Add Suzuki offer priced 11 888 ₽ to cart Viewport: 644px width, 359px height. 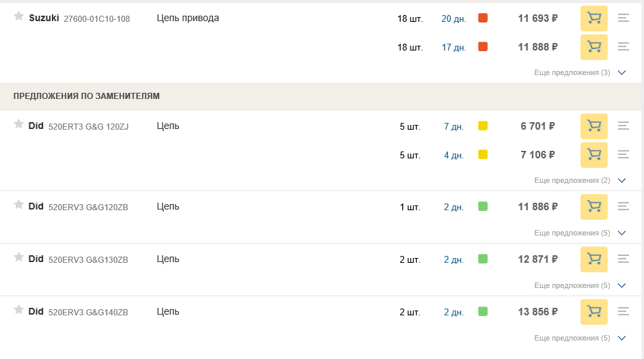(x=594, y=47)
